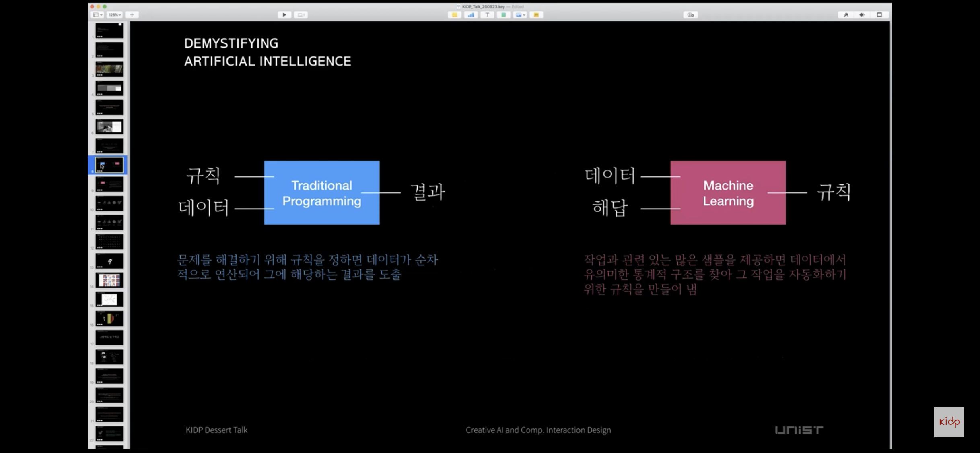Add a text box
Viewport: 980px width, 453px height.
tap(487, 15)
